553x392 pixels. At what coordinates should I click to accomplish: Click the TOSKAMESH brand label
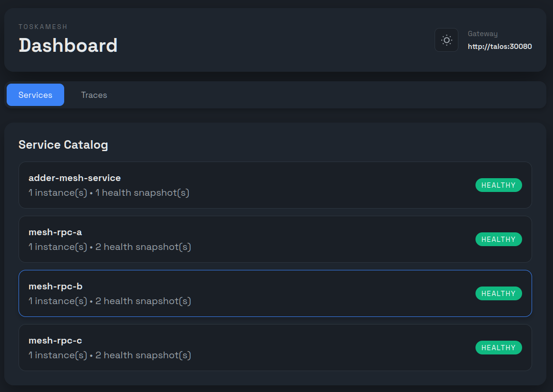point(43,27)
